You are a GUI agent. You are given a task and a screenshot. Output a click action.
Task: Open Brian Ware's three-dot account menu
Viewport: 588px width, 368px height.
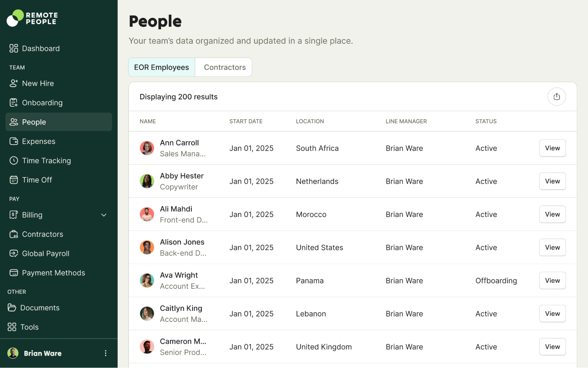point(106,353)
